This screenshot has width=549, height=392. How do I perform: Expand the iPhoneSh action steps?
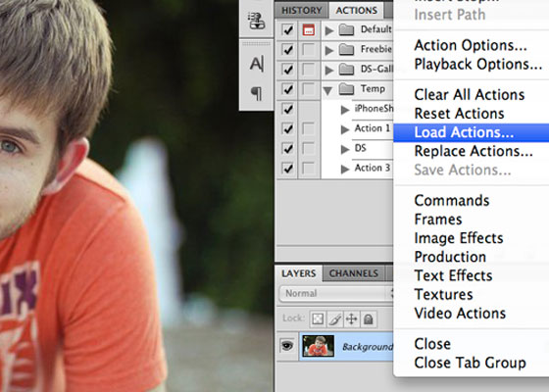click(x=345, y=110)
